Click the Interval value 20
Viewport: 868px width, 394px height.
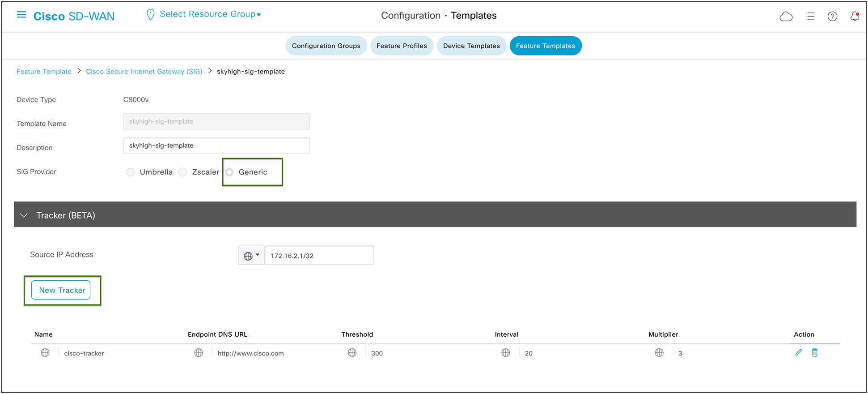(529, 353)
